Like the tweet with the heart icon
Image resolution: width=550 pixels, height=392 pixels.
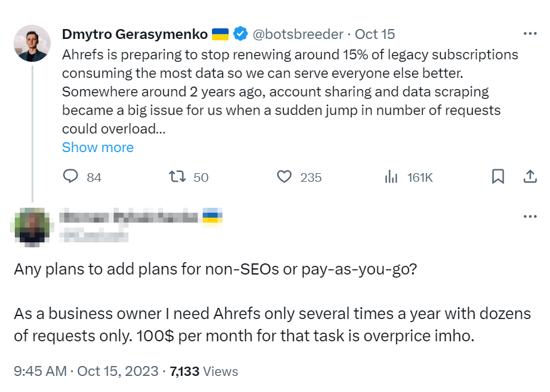(x=284, y=177)
